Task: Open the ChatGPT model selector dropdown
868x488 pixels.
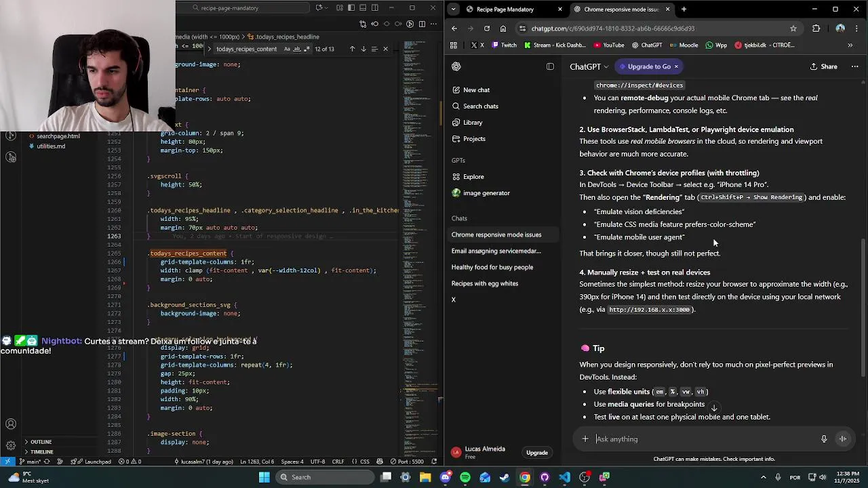Action: 589,66
